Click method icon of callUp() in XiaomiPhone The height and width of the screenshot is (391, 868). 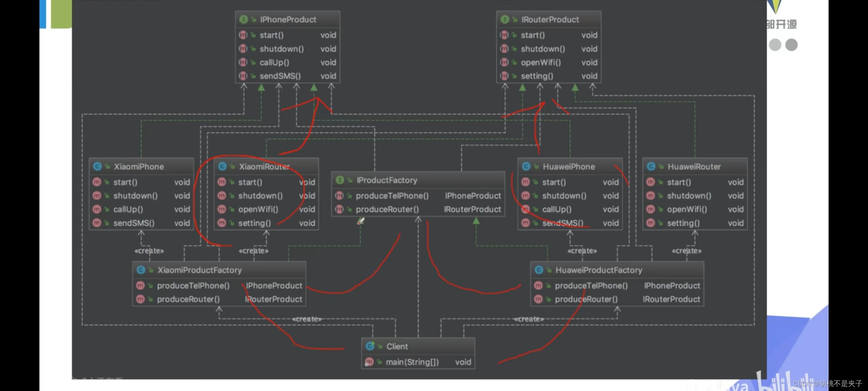(x=97, y=209)
